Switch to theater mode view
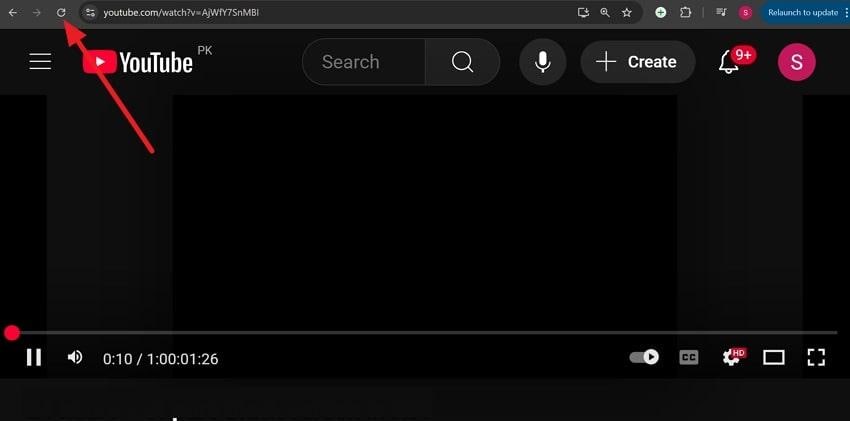850x421 pixels. coord(774,357)
